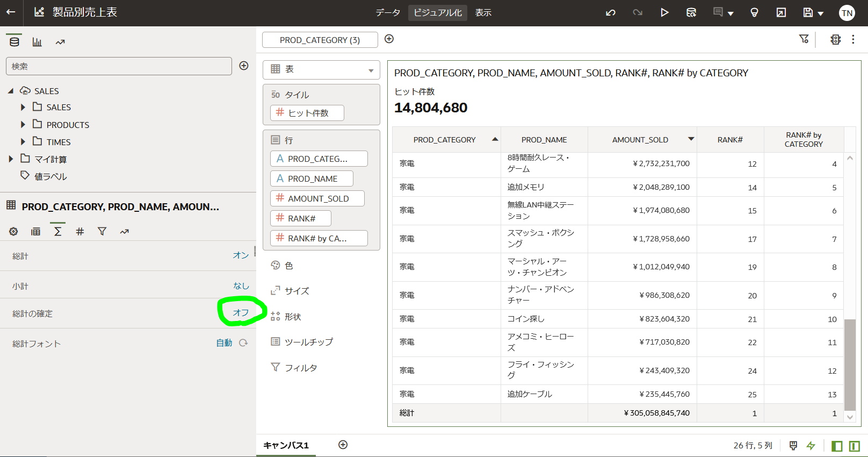868x457 pixels.
Task: Open the Filters funnel properties tab
Action: pos(102,231)
